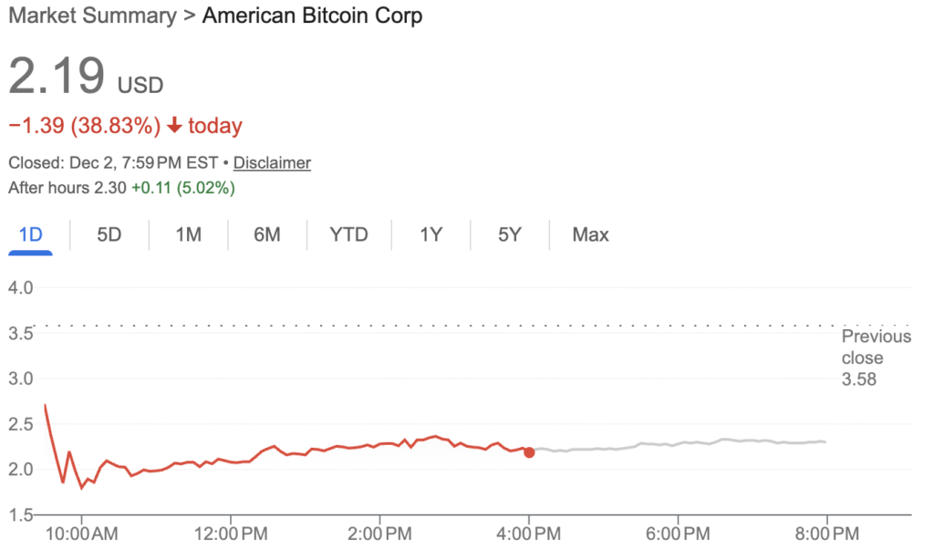The width and height of the screenshot is (934, 560).
Task: Display the Max historical range
Action: point(590,234)
